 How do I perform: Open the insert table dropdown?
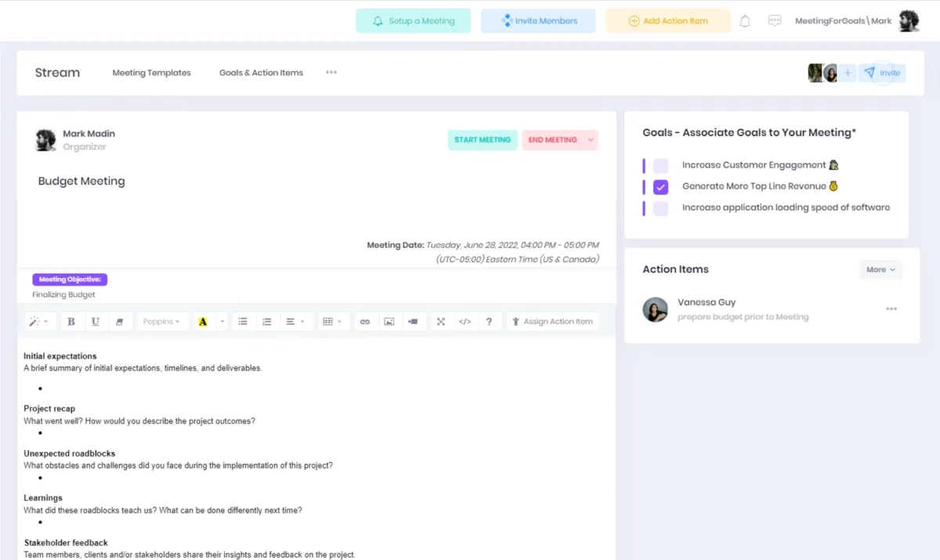[x=332, y=322]
